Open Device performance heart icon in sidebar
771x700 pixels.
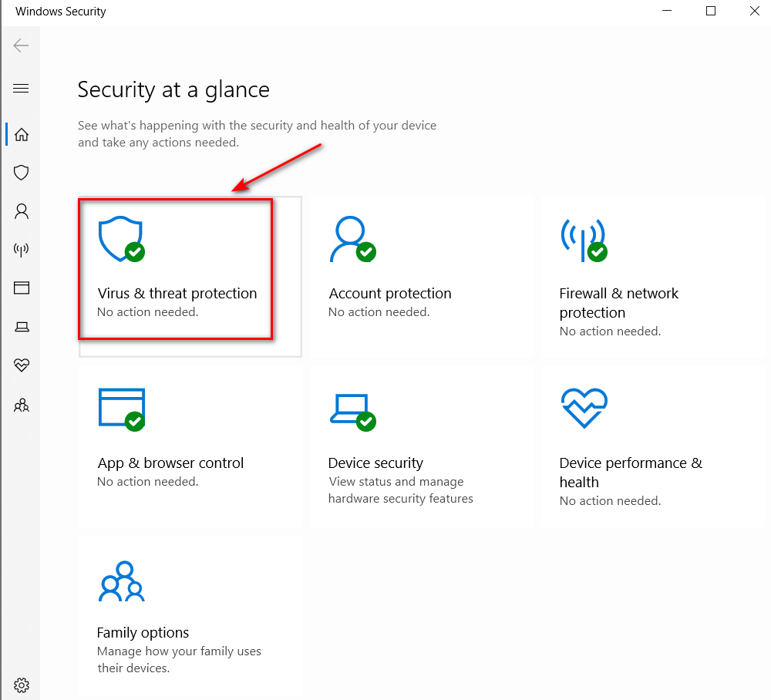click(22, 365)
